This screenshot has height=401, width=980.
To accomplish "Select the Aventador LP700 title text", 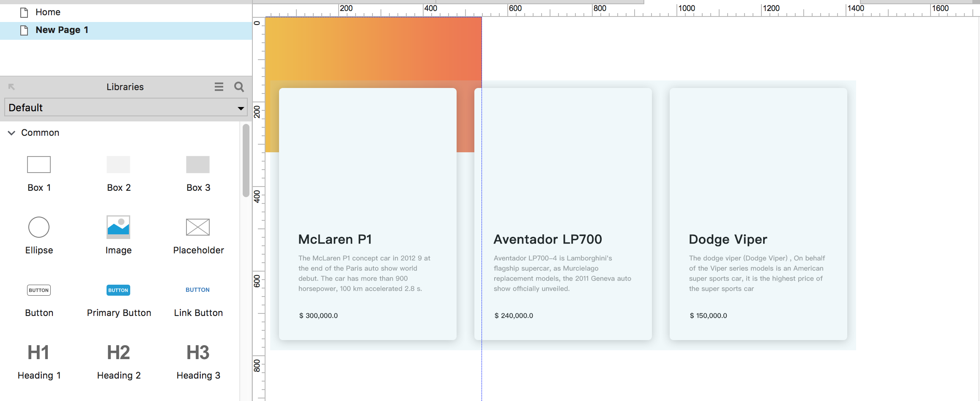I will [547, 239].
